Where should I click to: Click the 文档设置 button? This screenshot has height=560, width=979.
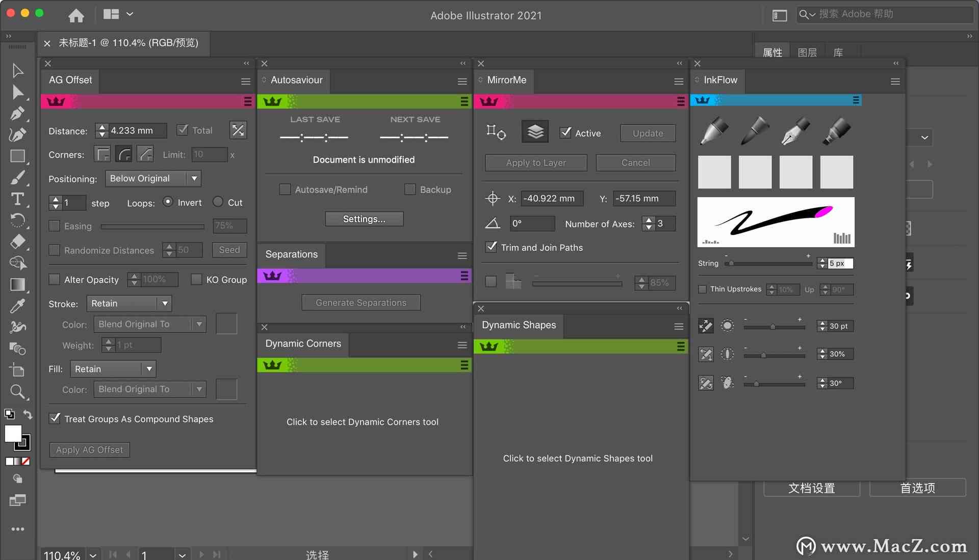[812, 488]
